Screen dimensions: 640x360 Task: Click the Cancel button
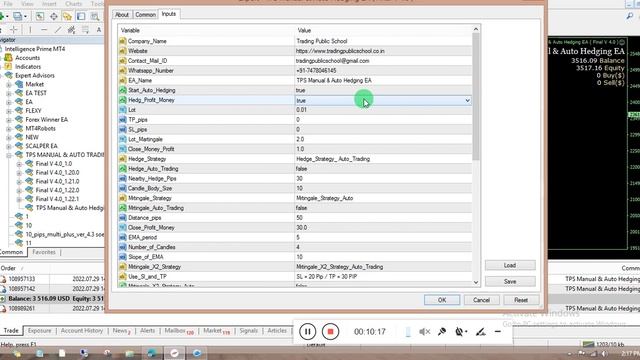481,300
